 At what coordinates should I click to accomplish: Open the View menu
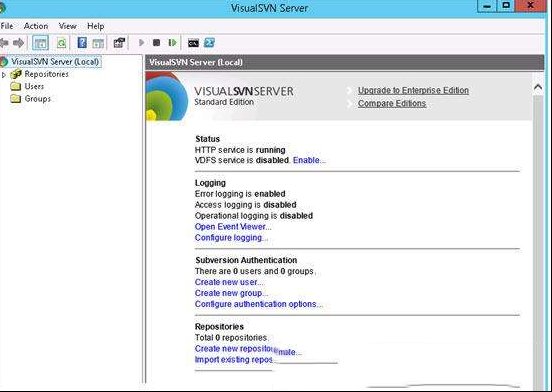pyautogui.click(x=68, y=26)
